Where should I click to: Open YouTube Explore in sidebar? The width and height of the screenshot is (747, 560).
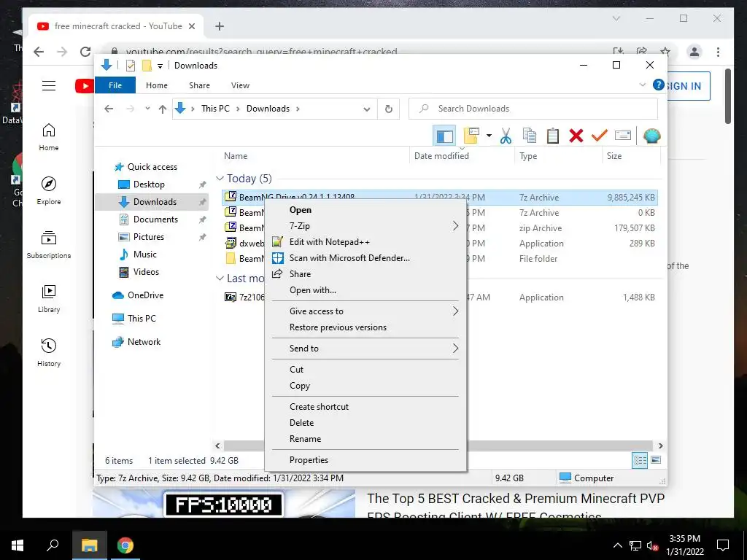(49, 190)
